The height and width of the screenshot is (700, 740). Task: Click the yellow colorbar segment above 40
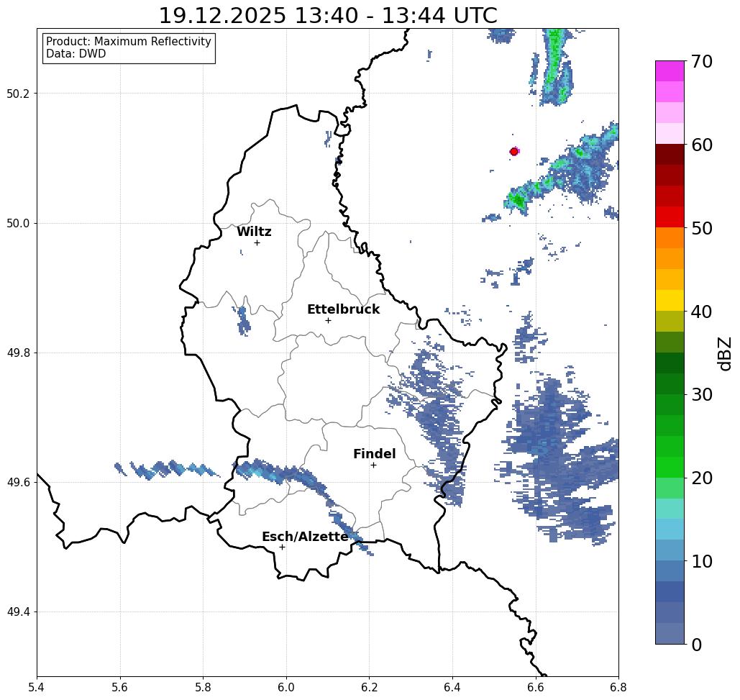670,300
